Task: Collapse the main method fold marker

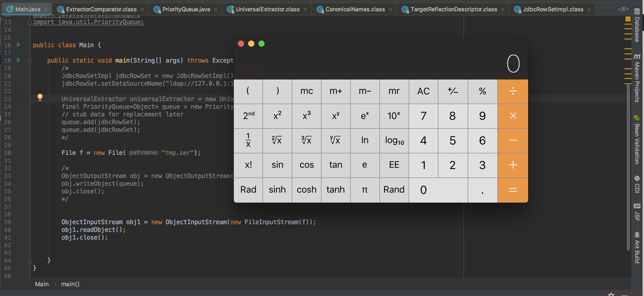Action: tap(30, 61)
